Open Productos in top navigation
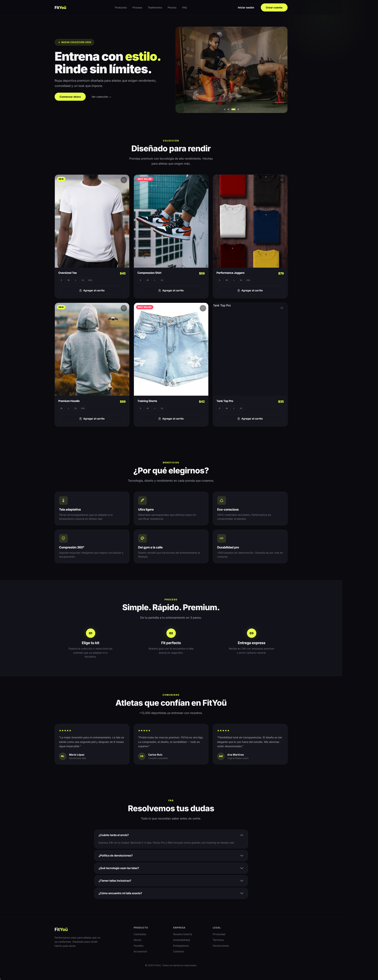This screenshot has height=980, width=378. pyautogui.click(x=121, y=8)
